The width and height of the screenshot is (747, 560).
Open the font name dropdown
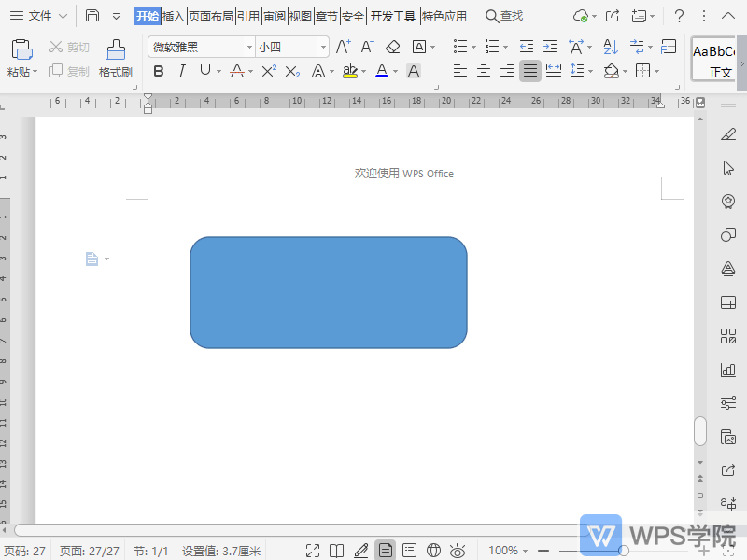coord(250,47)
